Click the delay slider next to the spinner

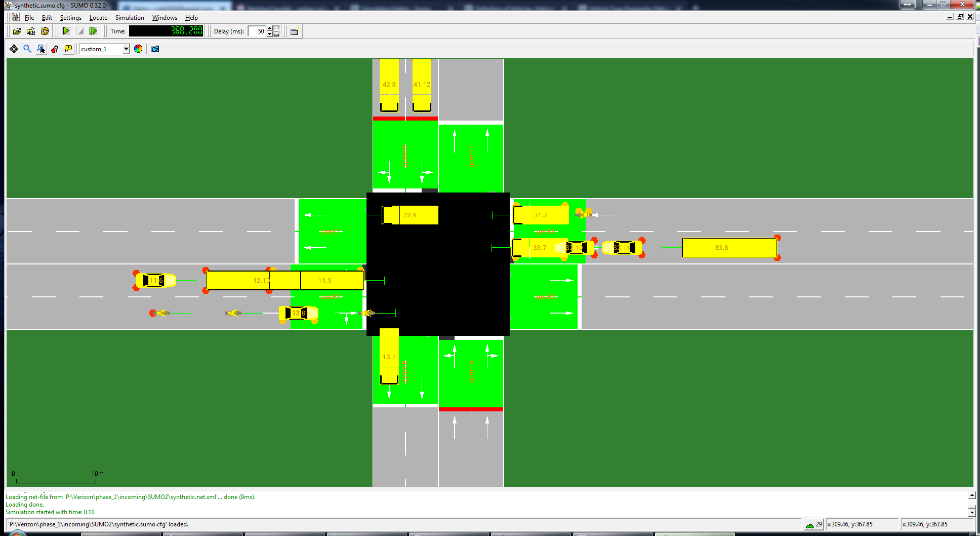click(x=276, y=31)
